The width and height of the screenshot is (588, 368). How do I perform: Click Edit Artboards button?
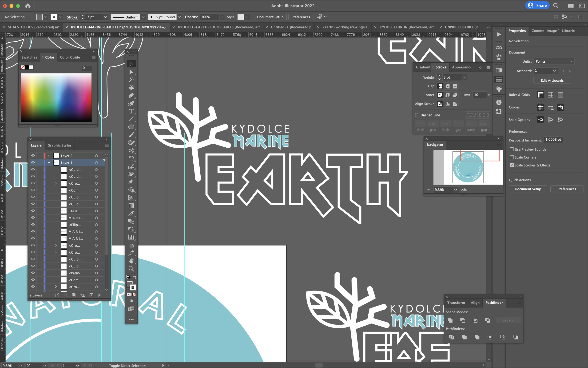(552, 81)
